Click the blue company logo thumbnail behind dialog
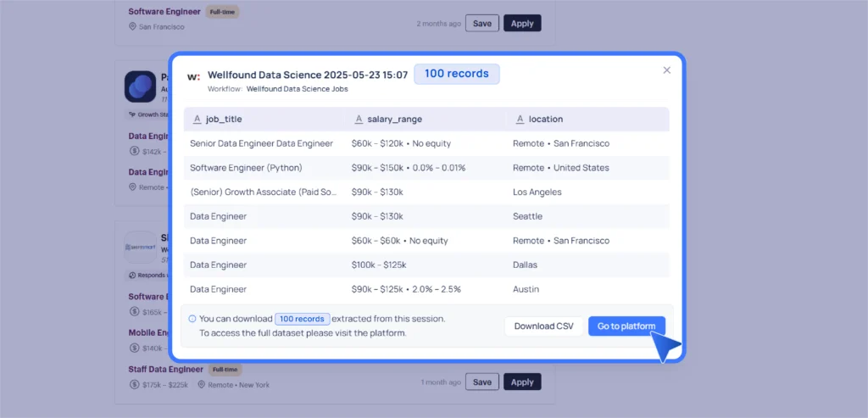Viewport: 868px width, 418px height. coord(140,86)
